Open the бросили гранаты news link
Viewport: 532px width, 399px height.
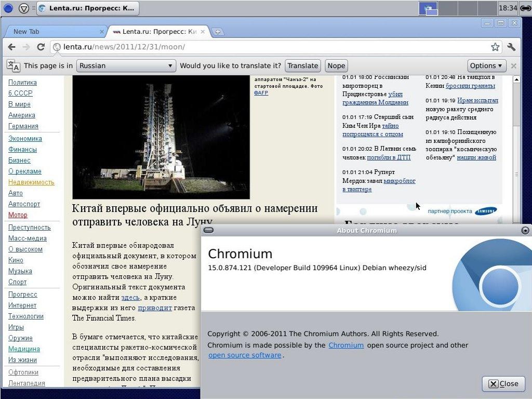click(470, 86)
